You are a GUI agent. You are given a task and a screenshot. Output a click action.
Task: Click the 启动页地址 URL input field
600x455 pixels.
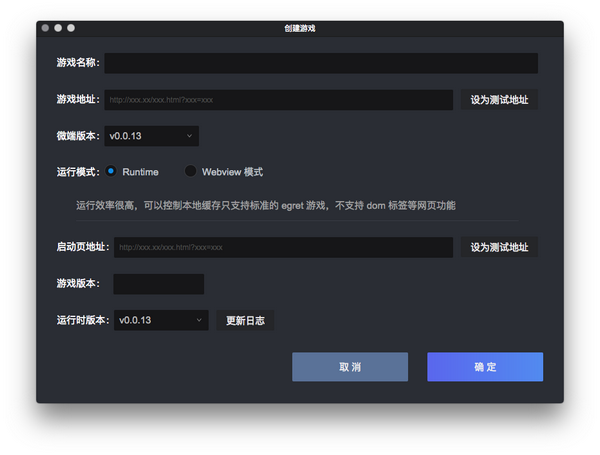pyautogui.click(x=284, y=247)
